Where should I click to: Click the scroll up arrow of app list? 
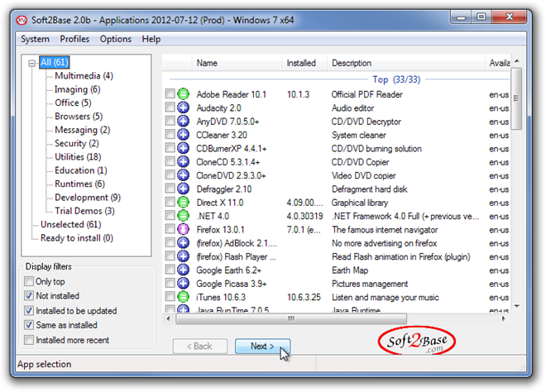point(517,61)
